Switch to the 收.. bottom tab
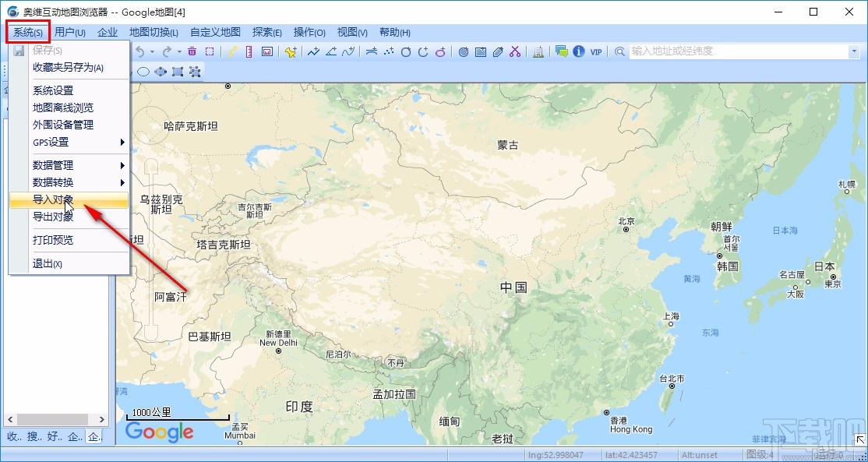868x462 pixels. (14, 437)
